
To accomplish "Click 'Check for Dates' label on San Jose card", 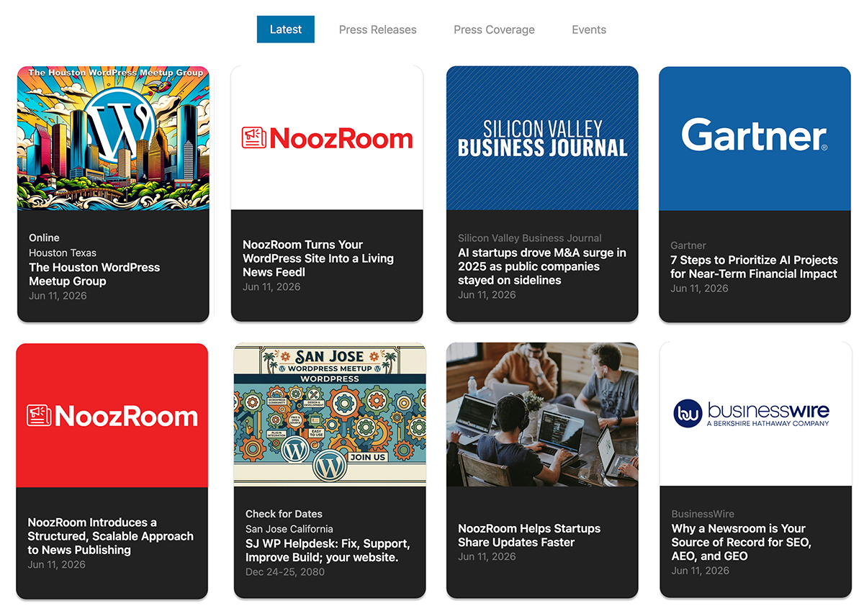I will coord(284,514).
